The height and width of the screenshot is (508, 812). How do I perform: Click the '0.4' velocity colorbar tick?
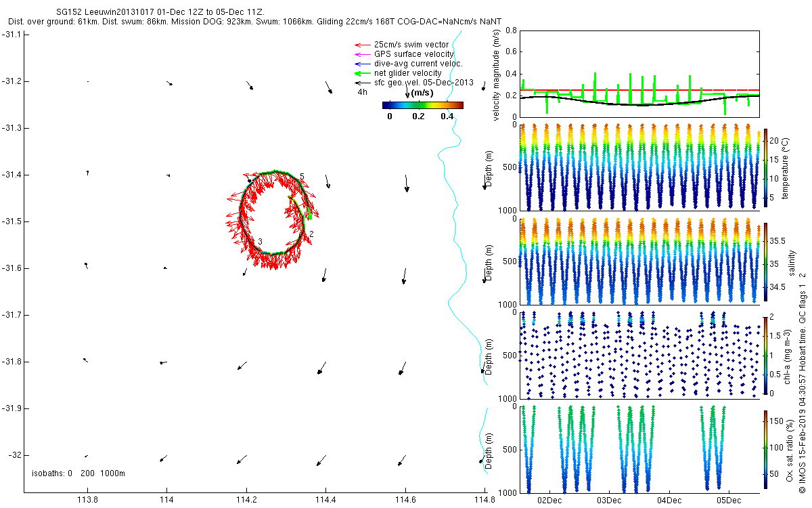click(x=447, y=117)
